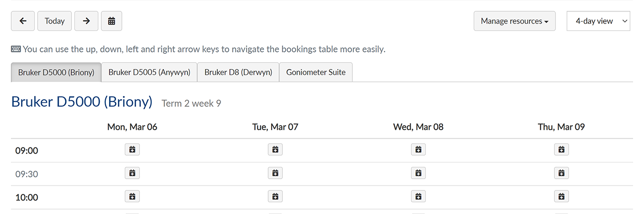Go to previous dates with left arrow
The height and width of the screenshot is (214, 644).
23,21
